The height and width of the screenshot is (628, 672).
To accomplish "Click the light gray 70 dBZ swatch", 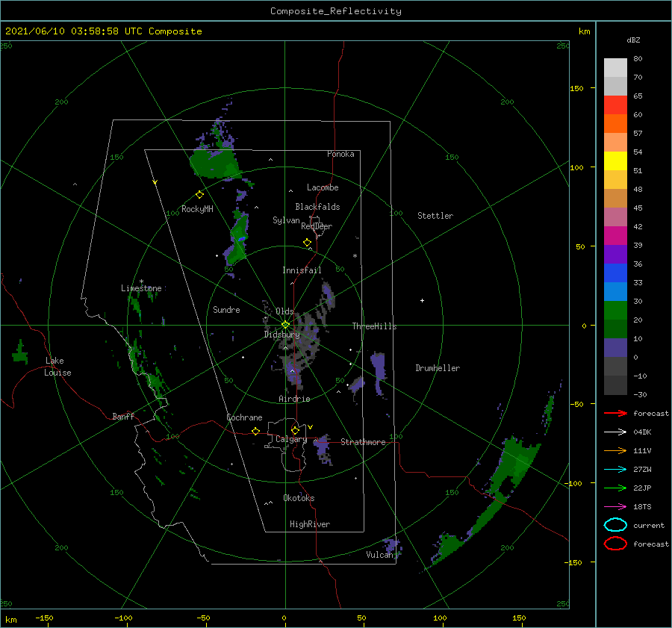I will coord(615,68).
